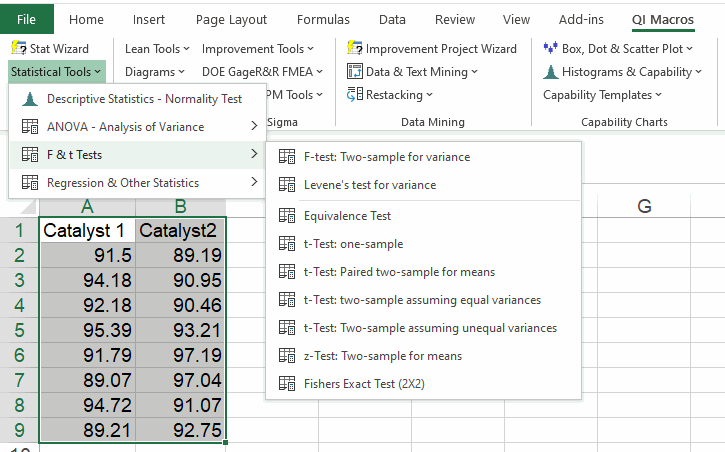
Task: Open the Lean Tools dropdown
Action: click(157, 48)
